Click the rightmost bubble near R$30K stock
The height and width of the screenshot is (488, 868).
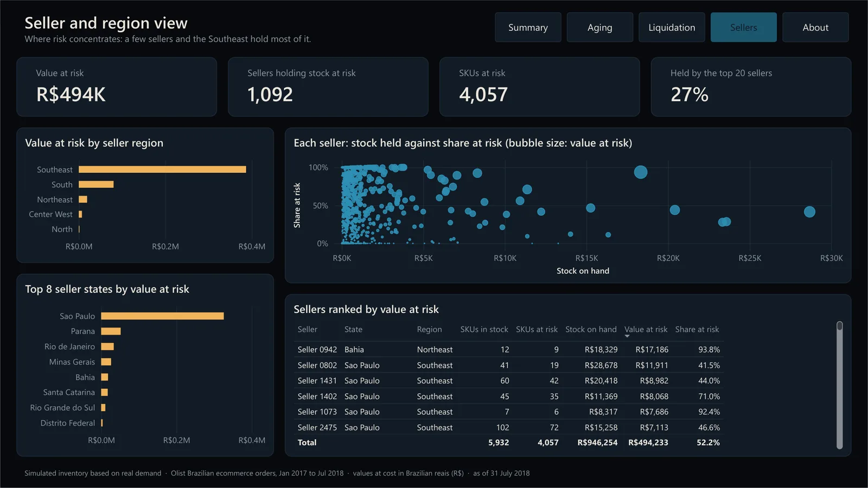click(809, 212)
